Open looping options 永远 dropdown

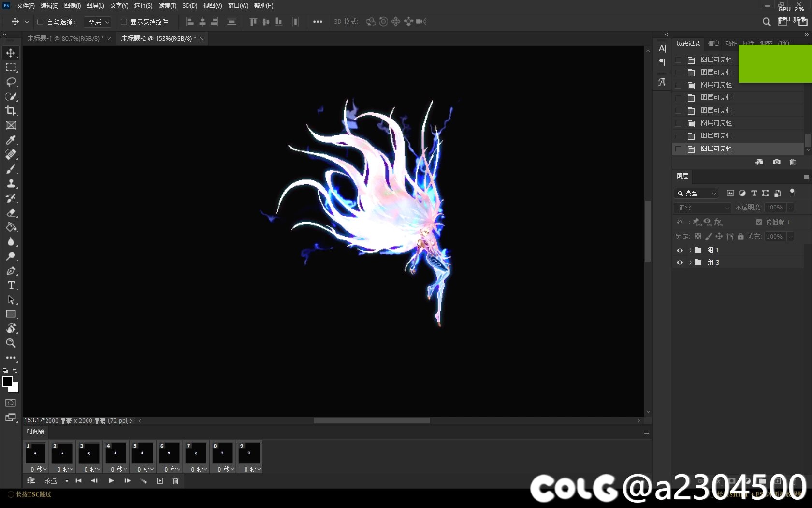coord(56,481)
